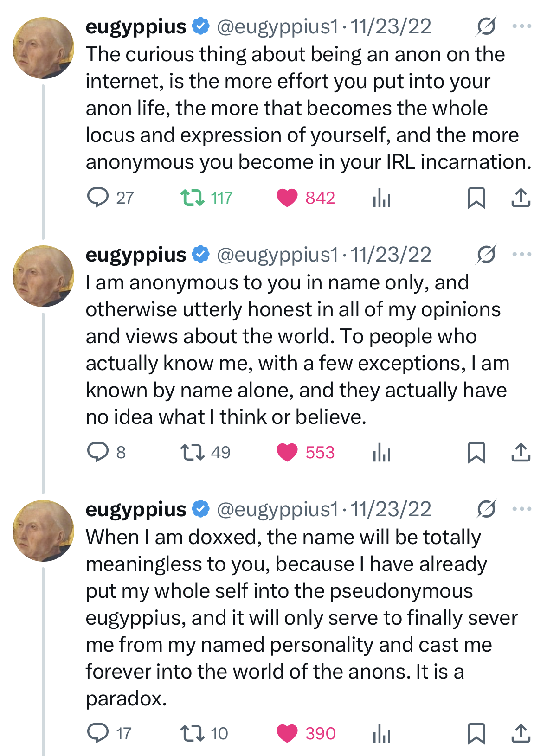Viewport: 547px width, 756px height.
Task: Share the first tweet via share icon
Action: tap(521, 198)
